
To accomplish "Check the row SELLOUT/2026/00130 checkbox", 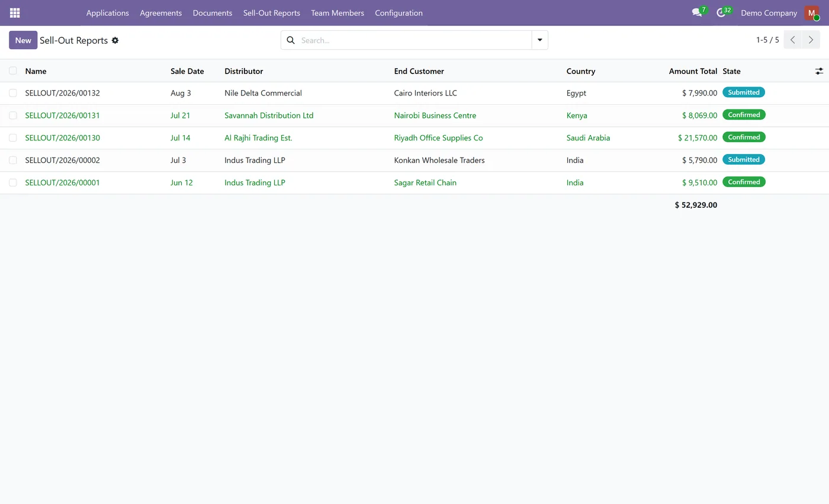I will (x=13, y=138).
